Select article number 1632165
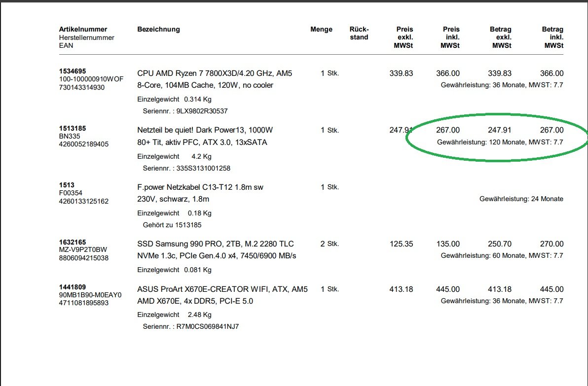 click(73, 242)
